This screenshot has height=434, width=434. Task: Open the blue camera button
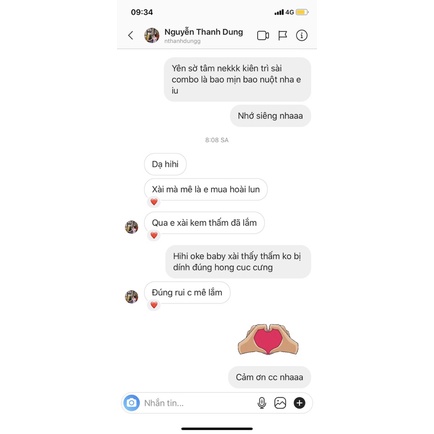(x=132, y=403)
